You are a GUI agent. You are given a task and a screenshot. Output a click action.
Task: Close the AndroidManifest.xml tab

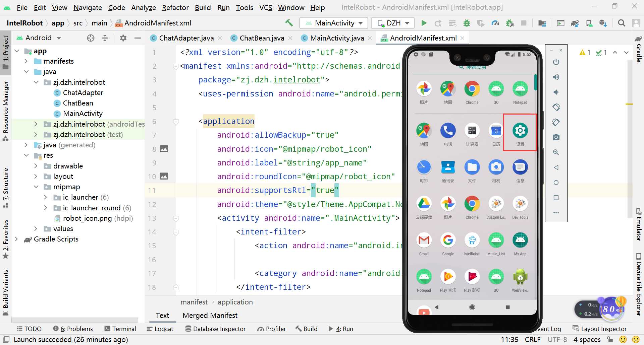(x=463, y=38)
